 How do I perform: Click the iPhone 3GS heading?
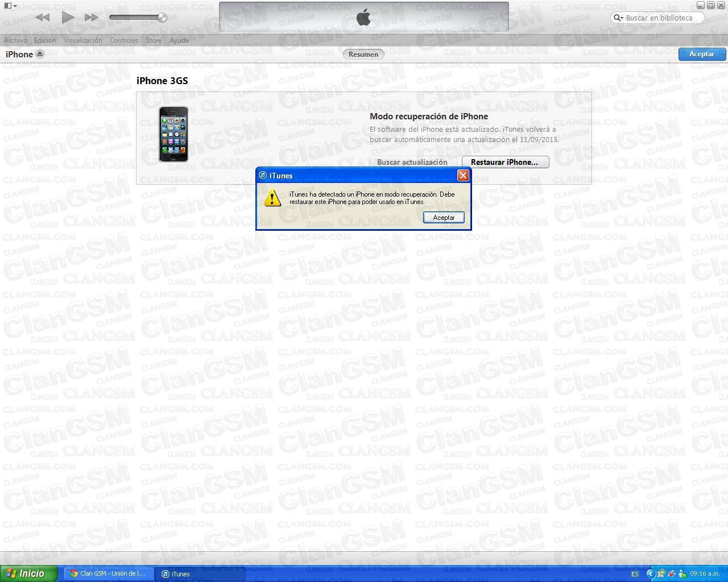(162, 81)
